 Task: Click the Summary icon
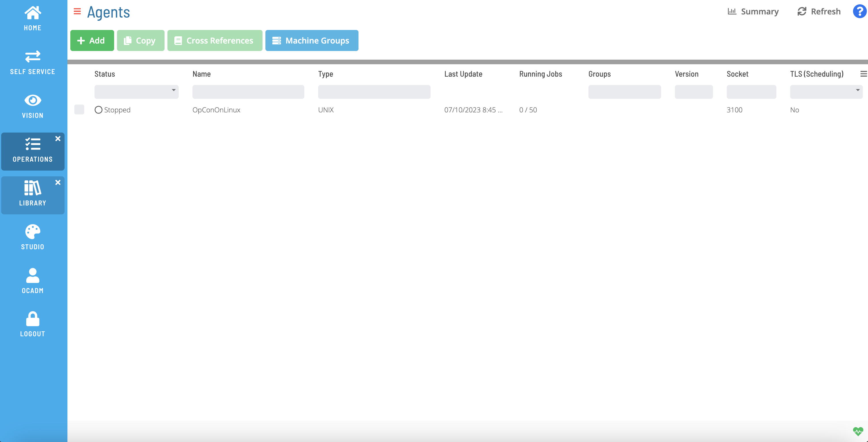pyautogui.click(x=733, y=11)
